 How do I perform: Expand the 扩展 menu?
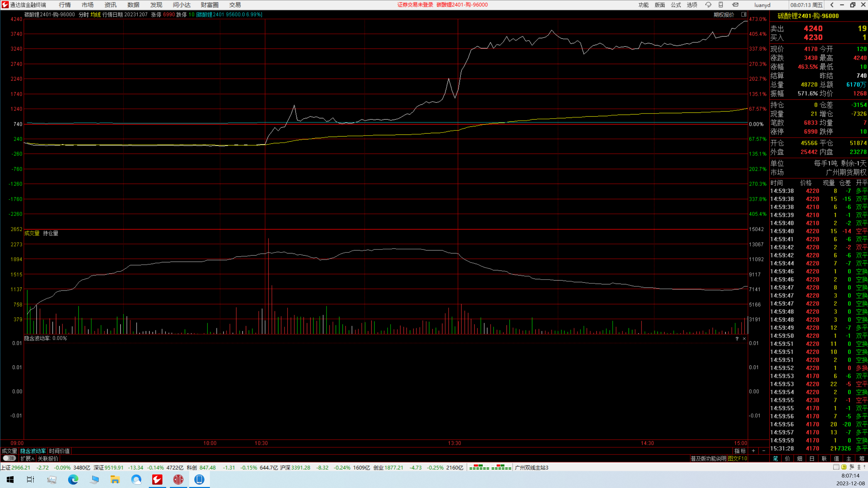coord(27,458)
